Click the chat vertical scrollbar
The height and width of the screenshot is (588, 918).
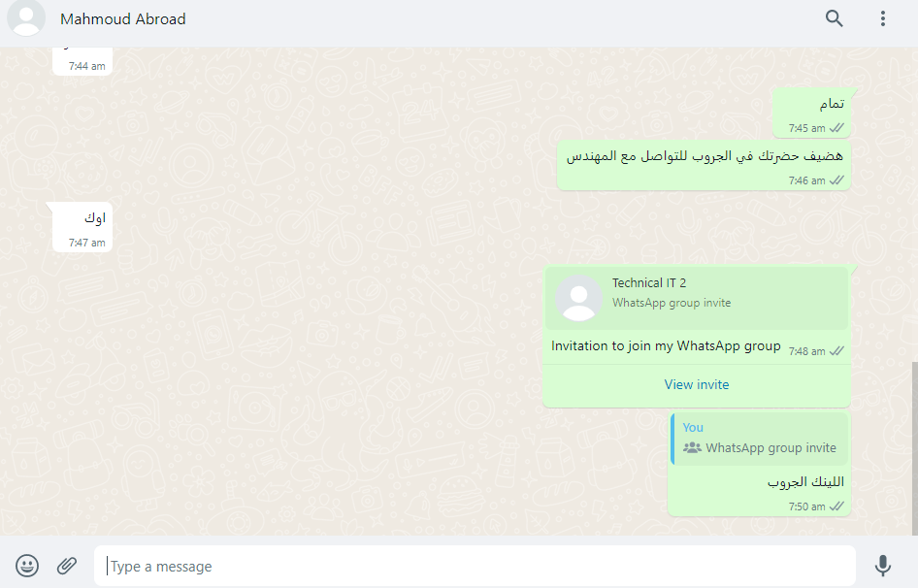(x=914, y=448)
